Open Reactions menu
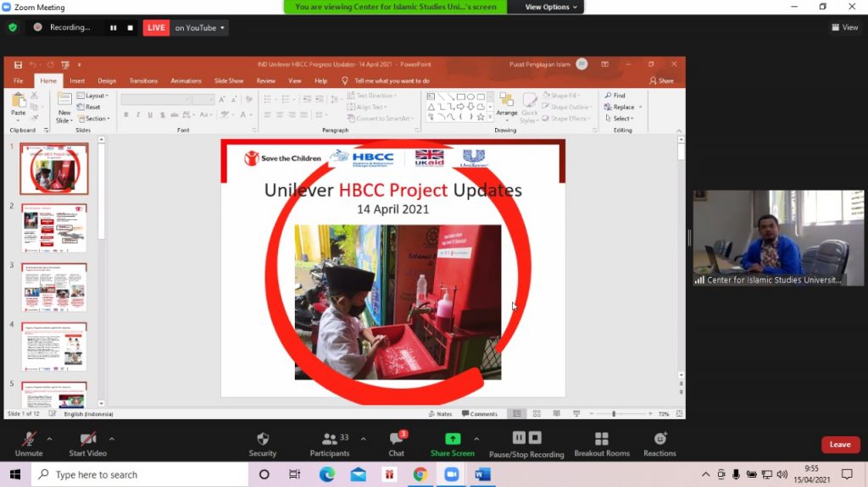Viewport: 868px width, 487px height. coord(659,445)
